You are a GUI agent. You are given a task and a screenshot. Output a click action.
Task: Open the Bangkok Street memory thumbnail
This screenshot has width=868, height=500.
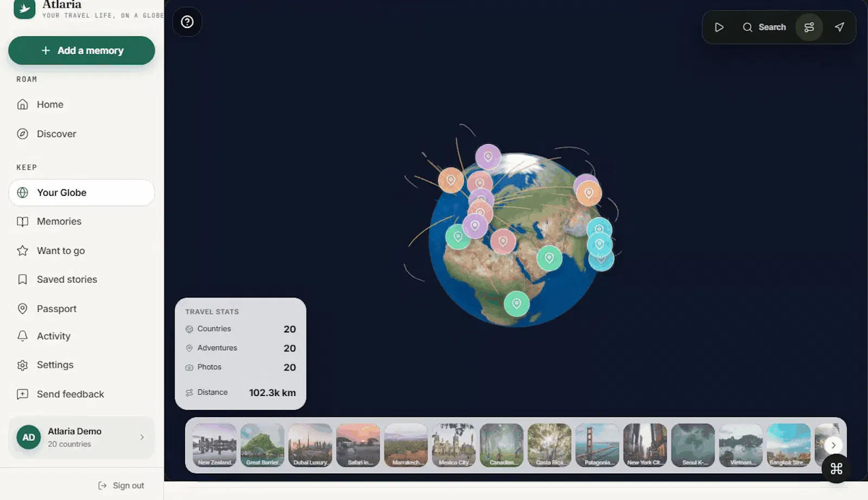click(x=789, y=445)
